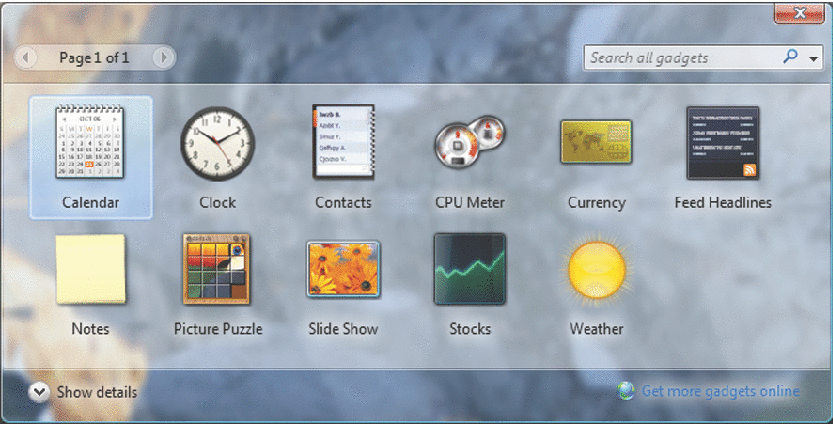This screenshot has width=833, height=424.
Task: Select the Weather sun icon
Action: [596, 270]
